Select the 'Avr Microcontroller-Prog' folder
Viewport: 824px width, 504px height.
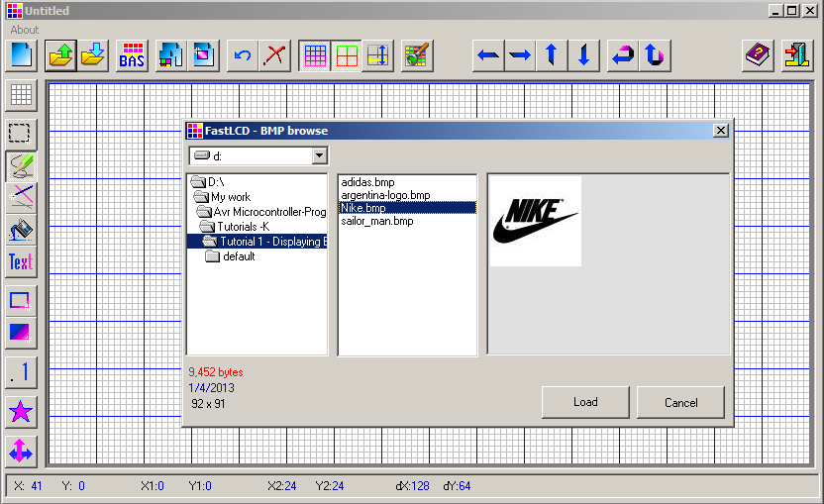(x=260, y=212)
